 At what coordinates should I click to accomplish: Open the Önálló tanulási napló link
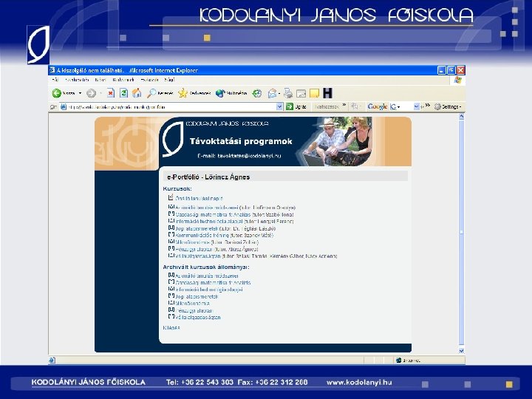[x=199, y=199]
